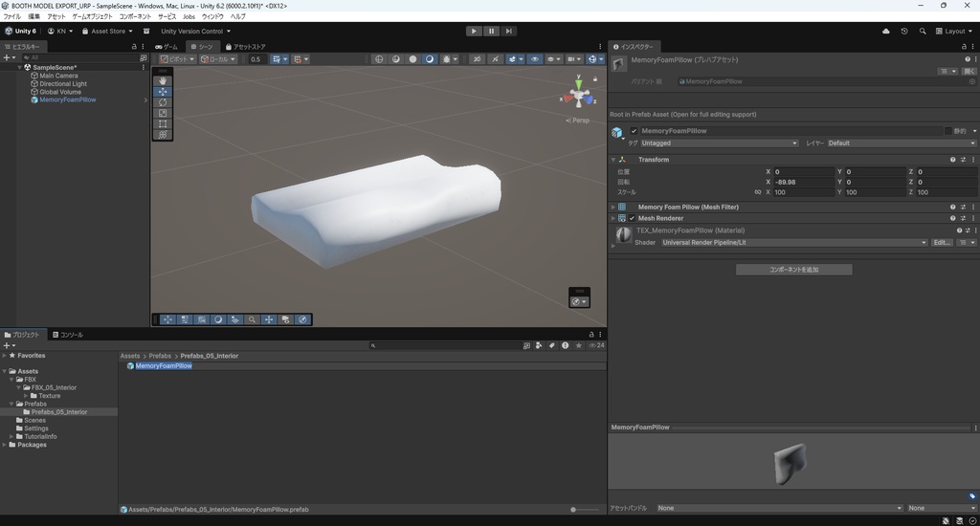
Task: Click the shader Edit... button
Action: click(942, 242)
